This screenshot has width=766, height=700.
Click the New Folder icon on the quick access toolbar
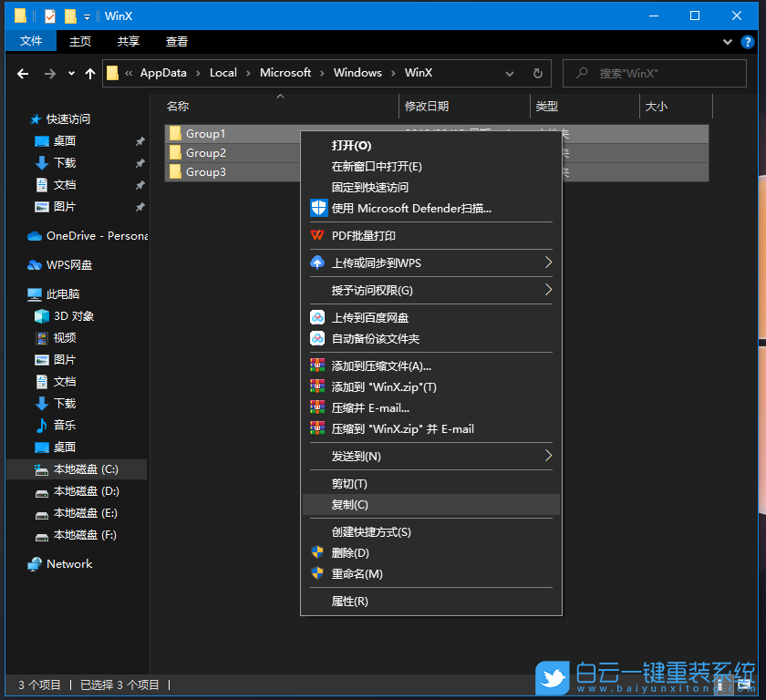pyautogui.click(x=70, y=15)
